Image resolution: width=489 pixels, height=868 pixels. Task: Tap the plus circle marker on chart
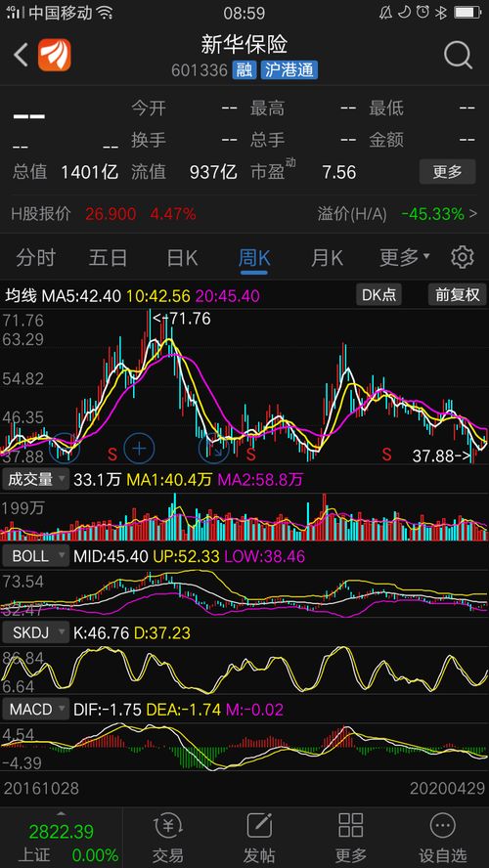(x=139, y=449)
